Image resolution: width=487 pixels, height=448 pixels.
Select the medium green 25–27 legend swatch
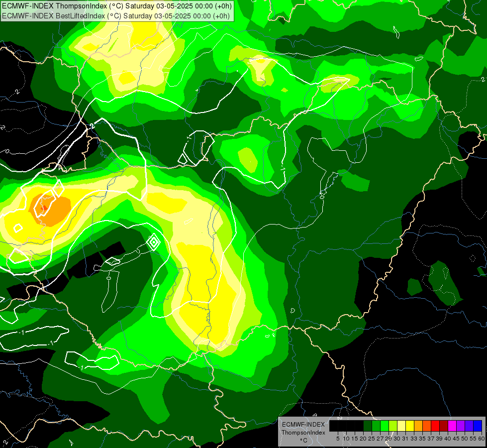[376, 426]
